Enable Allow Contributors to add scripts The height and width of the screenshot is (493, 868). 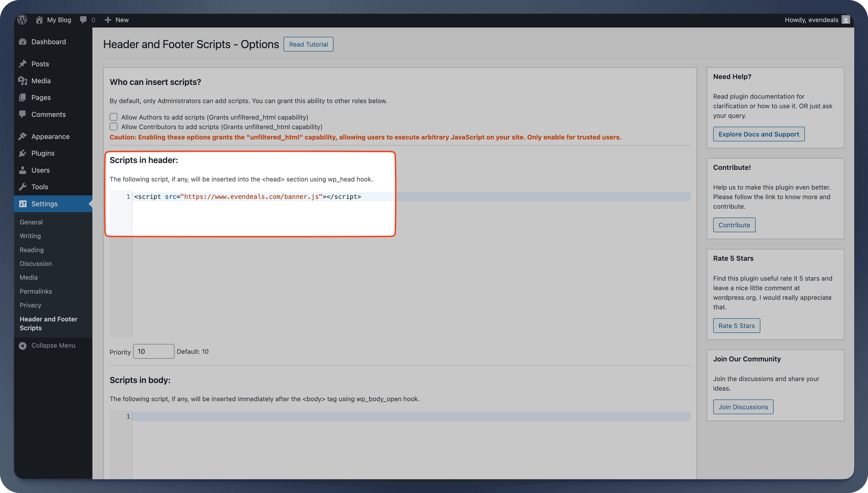point(114,126)
